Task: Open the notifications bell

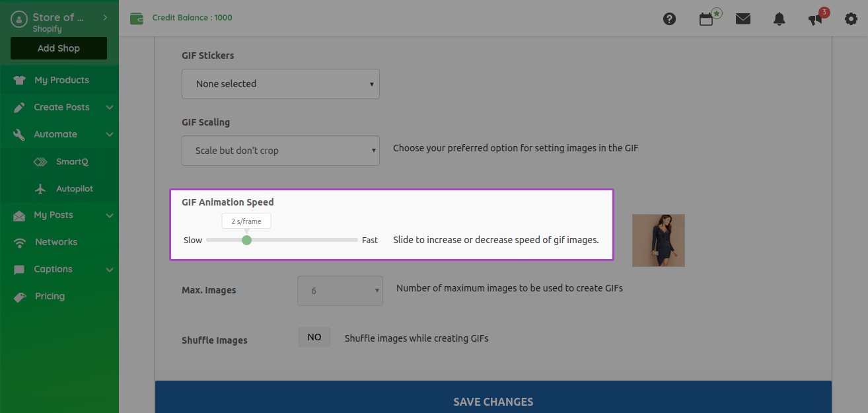Action: (x=778, y=19)
